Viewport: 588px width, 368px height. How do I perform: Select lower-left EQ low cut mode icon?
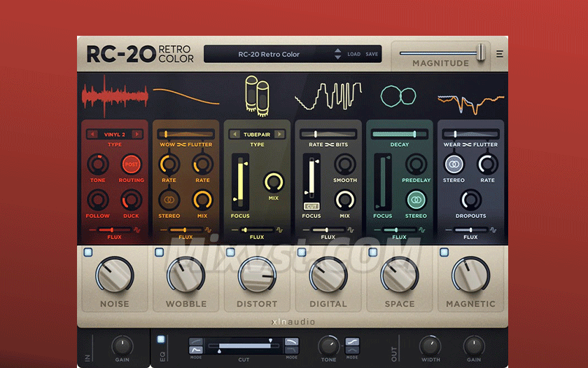pyautogui.click(x=196, y=350)
